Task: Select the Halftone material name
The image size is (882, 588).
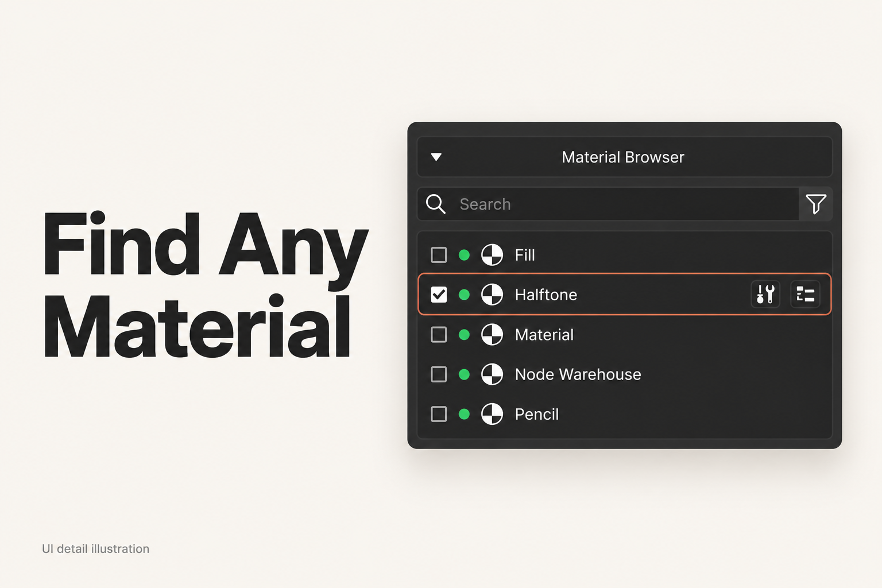Action: 546,295
